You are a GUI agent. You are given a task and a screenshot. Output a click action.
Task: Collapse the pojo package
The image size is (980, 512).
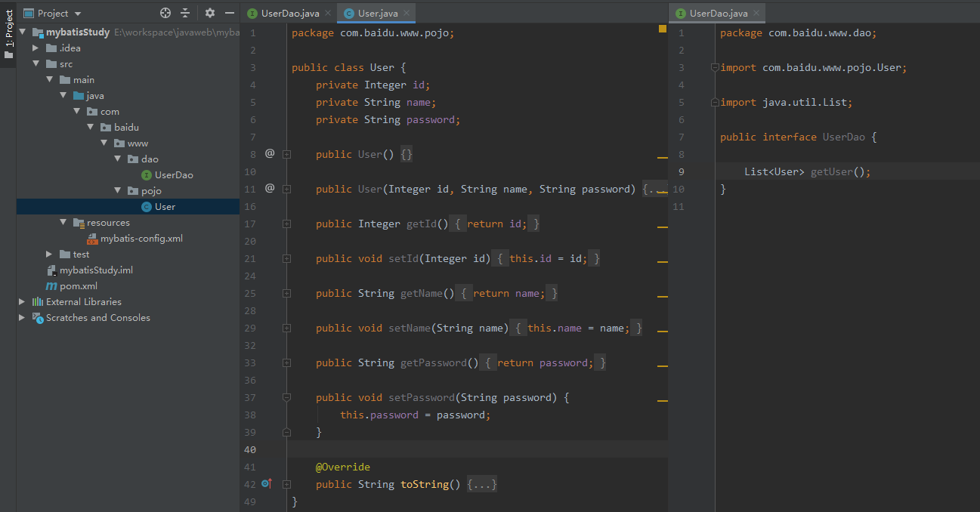click(117, 191)
